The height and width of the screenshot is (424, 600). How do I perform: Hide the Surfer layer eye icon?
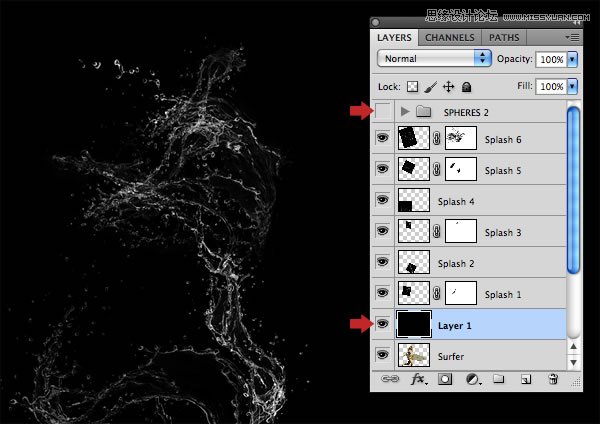[382, 354]
